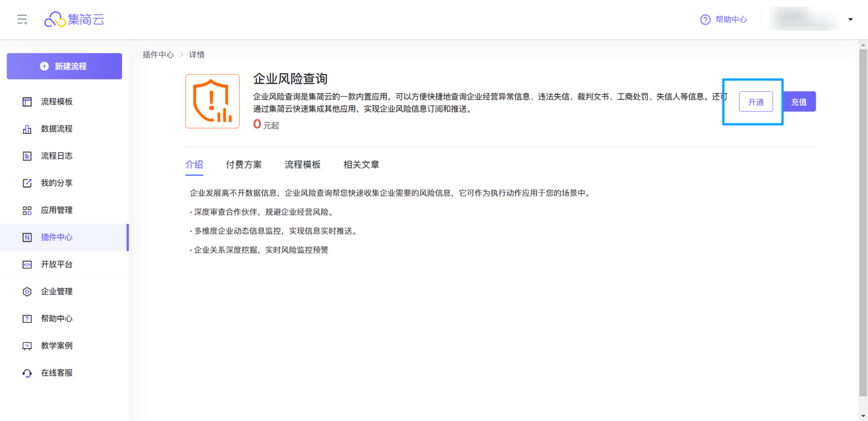Screen dimensions: 868x421
Task: Switch to the 付费方案 tab
Action: coord(244,165)
